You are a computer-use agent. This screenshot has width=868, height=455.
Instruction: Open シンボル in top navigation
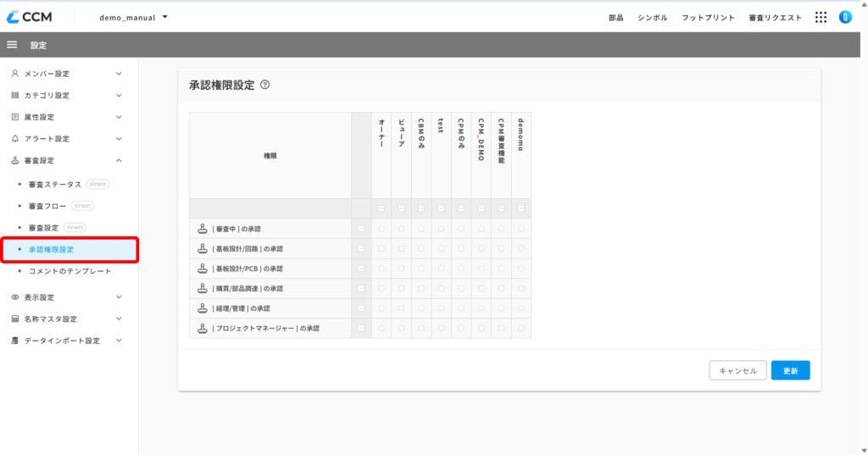coord(653,18)
